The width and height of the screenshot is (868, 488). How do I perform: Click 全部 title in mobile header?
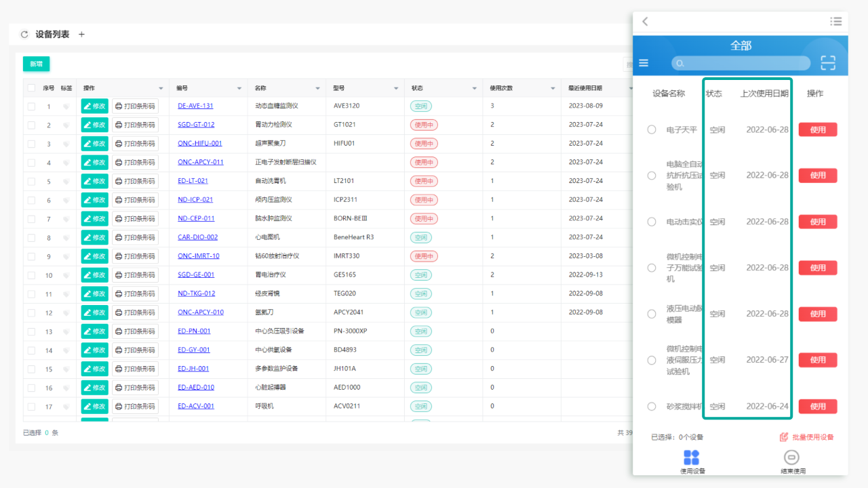click(741, 45)
